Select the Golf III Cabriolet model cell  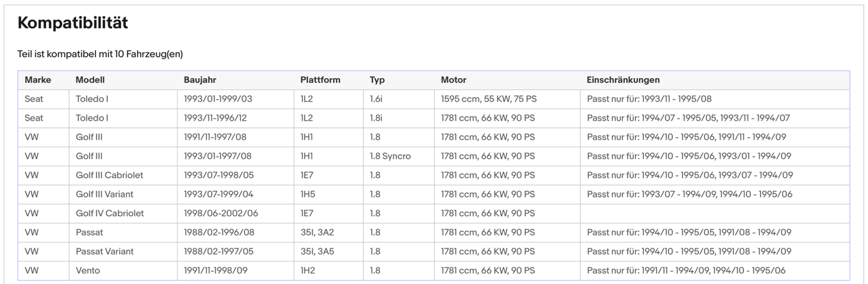[109, 175]
